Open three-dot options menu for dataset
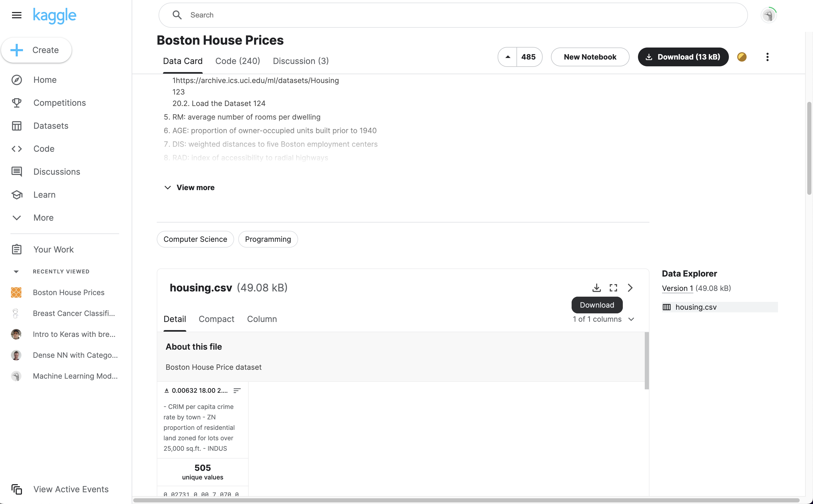Screen dimensions: 813x504 coord(767,57)
